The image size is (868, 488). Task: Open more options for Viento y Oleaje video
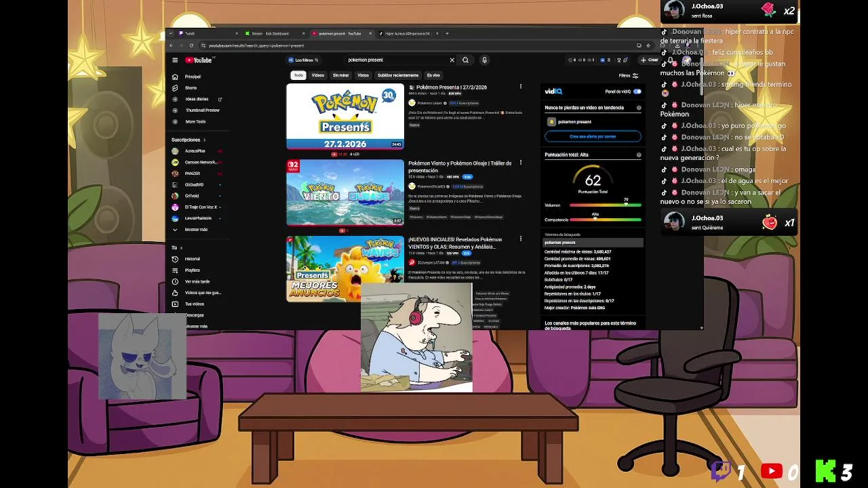[521, 163]
